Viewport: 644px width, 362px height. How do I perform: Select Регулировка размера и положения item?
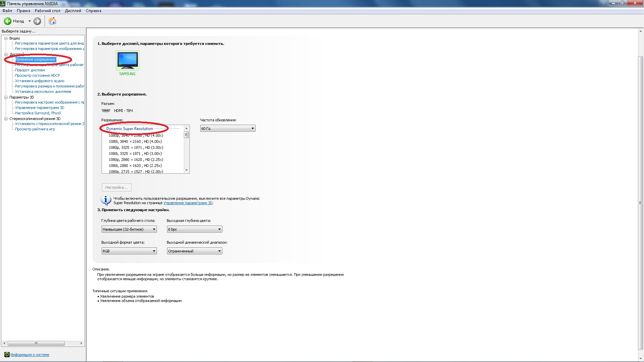coord(50,86)
